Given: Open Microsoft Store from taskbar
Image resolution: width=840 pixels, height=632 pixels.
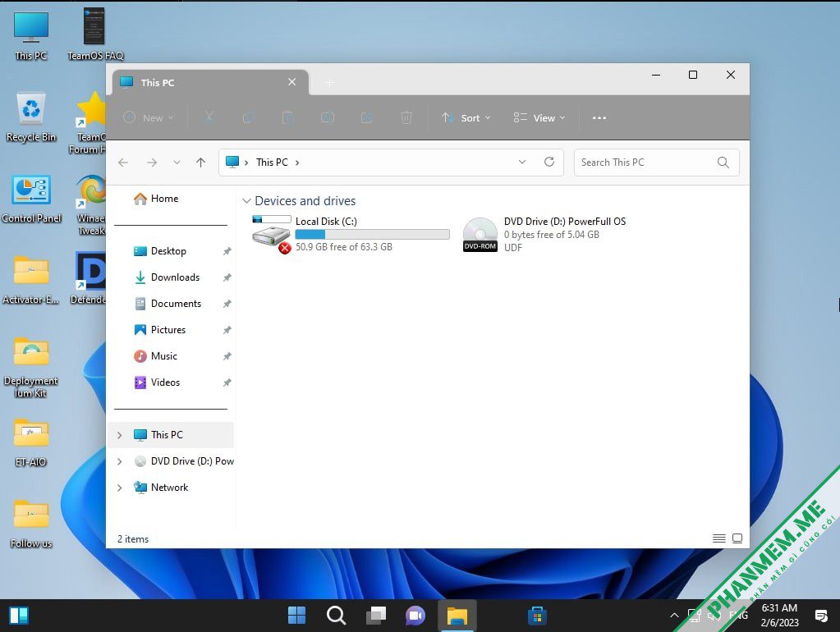Looking at the screenshot, I should click(537, 616).
